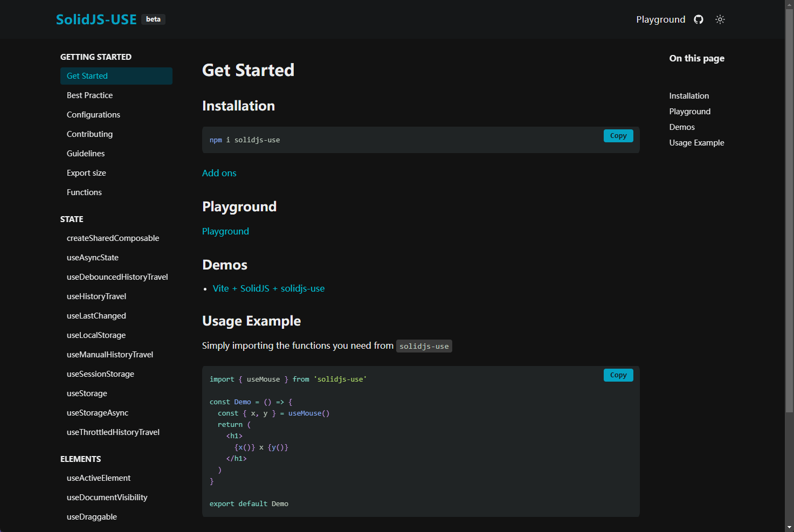The width and height of the screenshot is (794, 532).
Task: Click the 'On this page' heading
Action: [696, 58]
